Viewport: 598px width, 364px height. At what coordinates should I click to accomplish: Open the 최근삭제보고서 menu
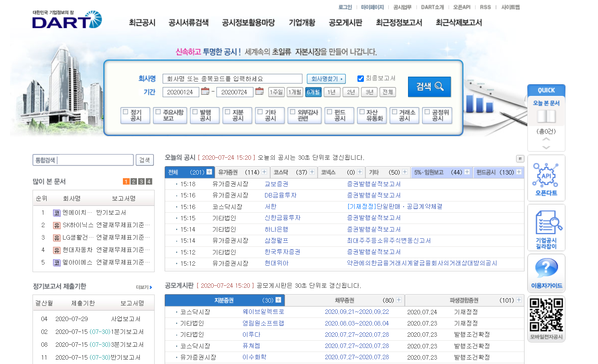click(x=459, y=22)
